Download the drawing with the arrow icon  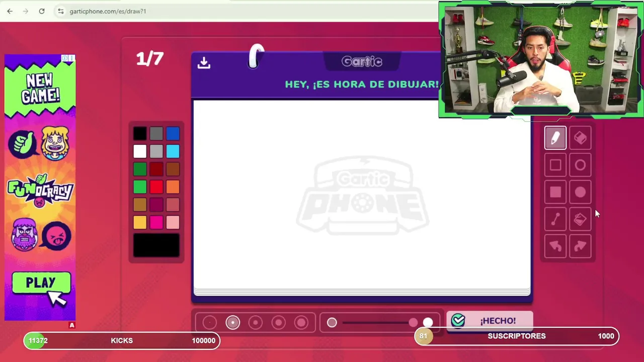204,62
